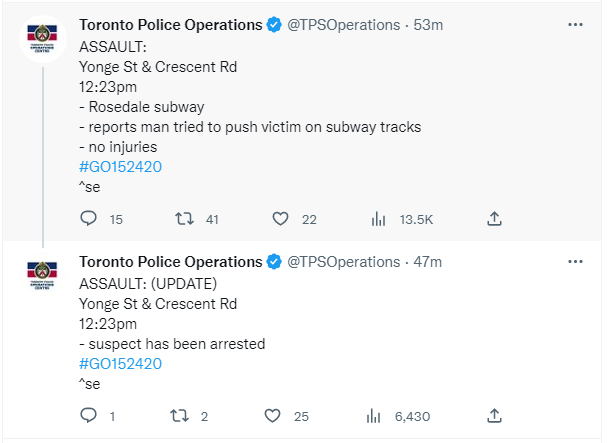This screenshot has width=607, height=443.
Task: Click @TPSOperations handle in update tweet
Action: [x=343, y=262]
